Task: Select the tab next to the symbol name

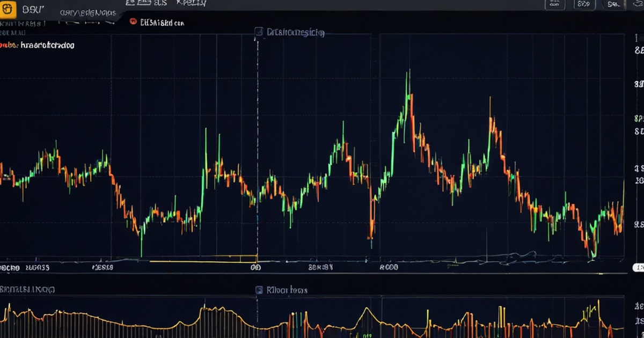Action: 87,12
